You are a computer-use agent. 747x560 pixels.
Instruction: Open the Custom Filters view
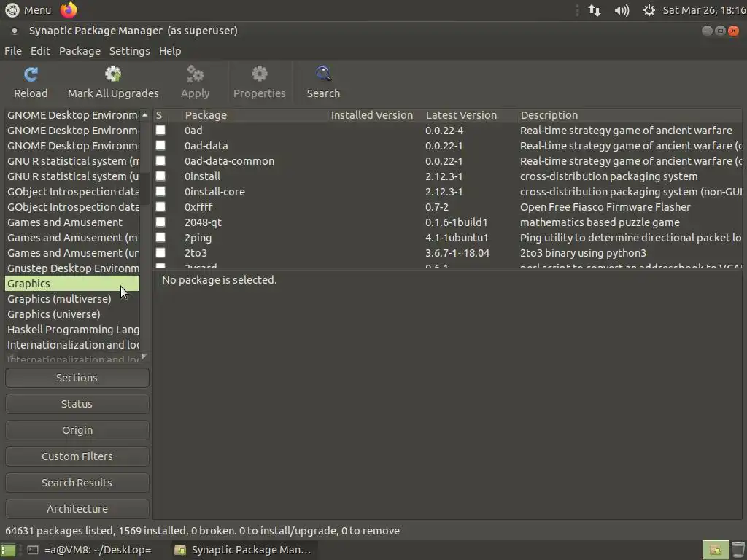coord(77,456)
